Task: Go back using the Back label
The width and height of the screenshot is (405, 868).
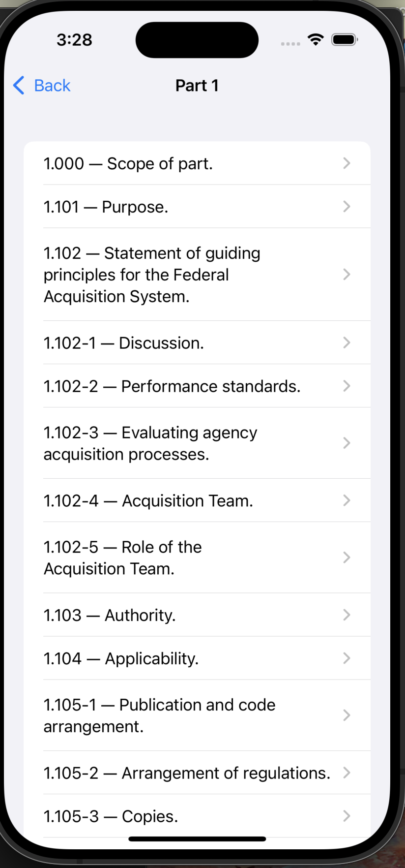Action: click(52, 86)
